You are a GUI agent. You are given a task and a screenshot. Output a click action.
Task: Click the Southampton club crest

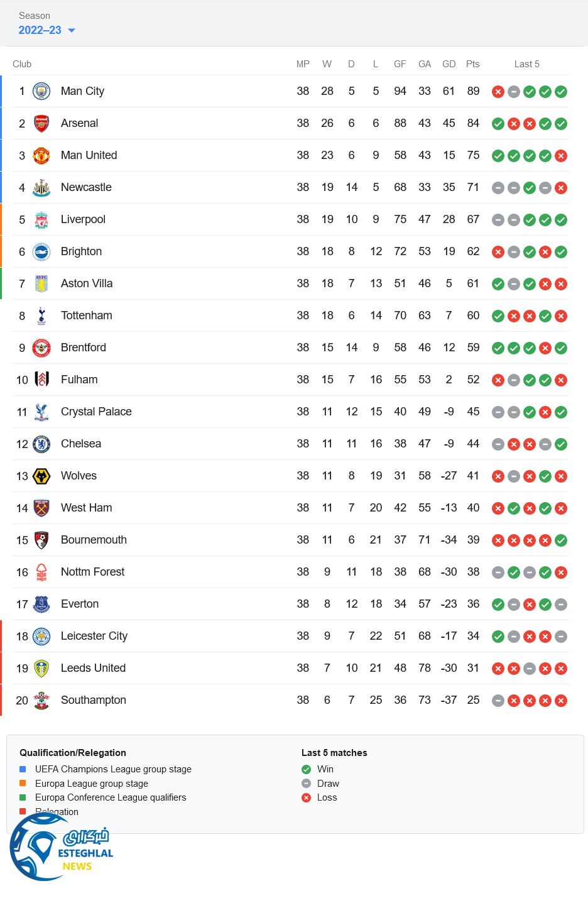pyautogui.click(x=41, y=701)
